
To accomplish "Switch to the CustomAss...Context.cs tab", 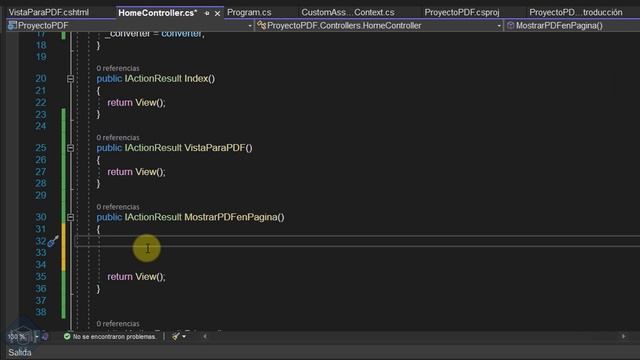I will point(348,12).
